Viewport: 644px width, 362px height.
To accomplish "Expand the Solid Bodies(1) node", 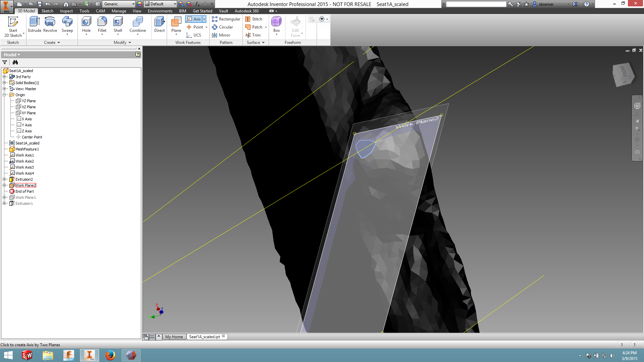I will pos(4,83).
